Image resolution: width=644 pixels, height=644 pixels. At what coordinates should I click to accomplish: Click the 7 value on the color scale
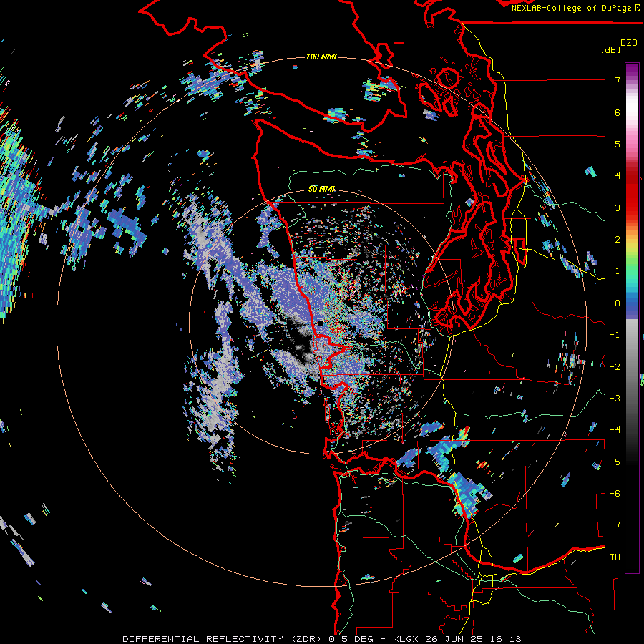[x=618, y=80]
